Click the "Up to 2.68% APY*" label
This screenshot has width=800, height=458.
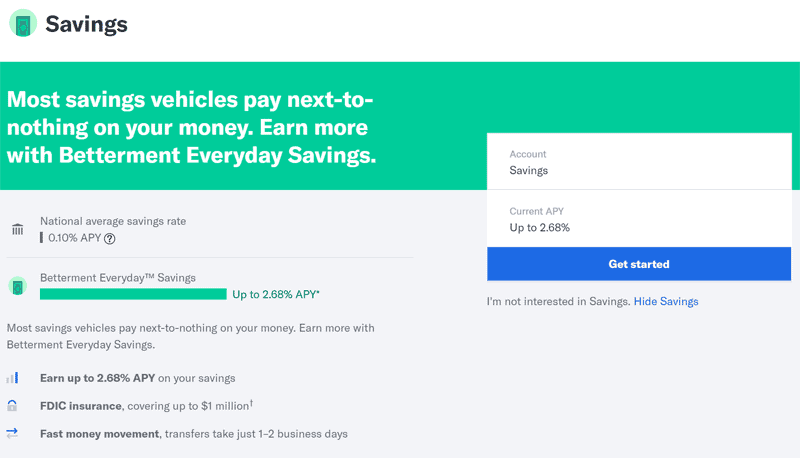[276, 294]
